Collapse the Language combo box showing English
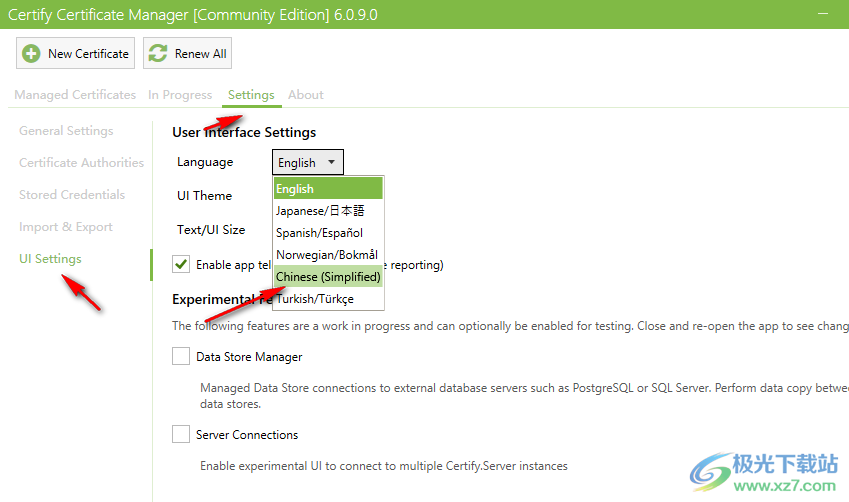The height and width of the screenshot is (502, 849). (x=308, y=162)
